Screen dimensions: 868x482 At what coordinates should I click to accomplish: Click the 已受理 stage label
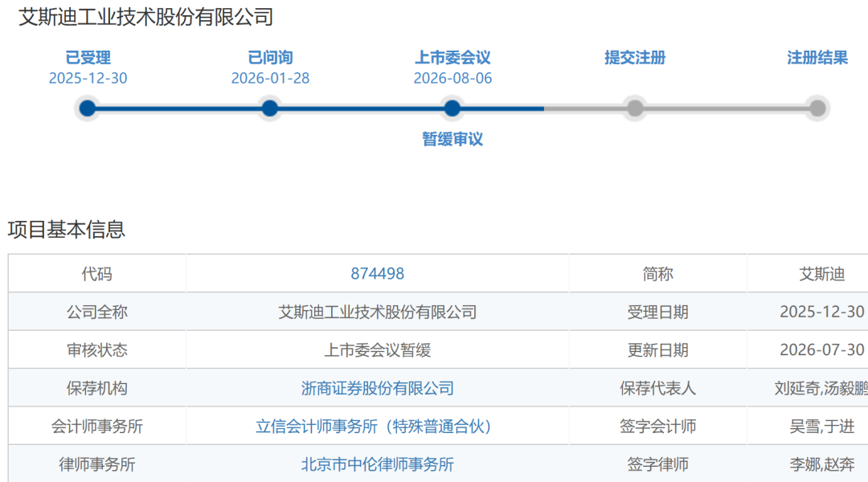click(88, 58)
